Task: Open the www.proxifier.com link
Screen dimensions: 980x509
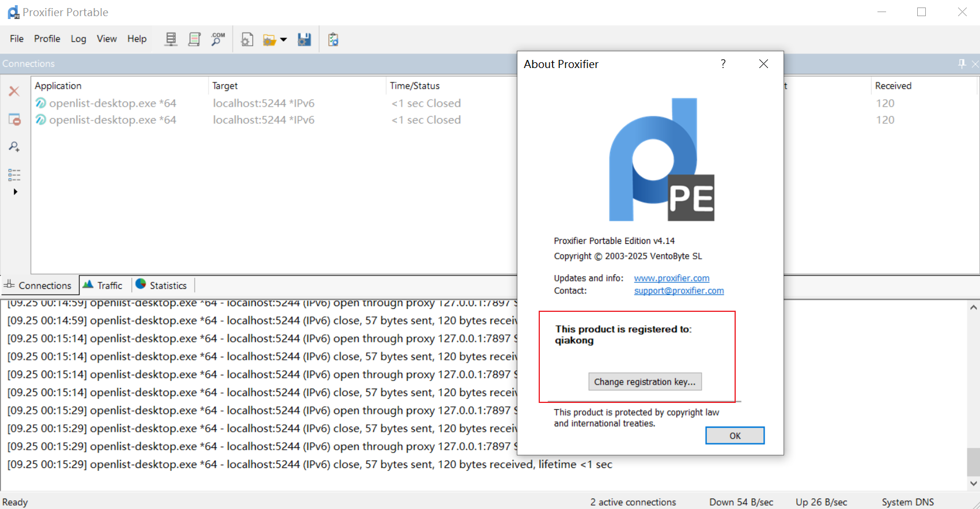Action: pyautogui.click(x=672, y=278)
